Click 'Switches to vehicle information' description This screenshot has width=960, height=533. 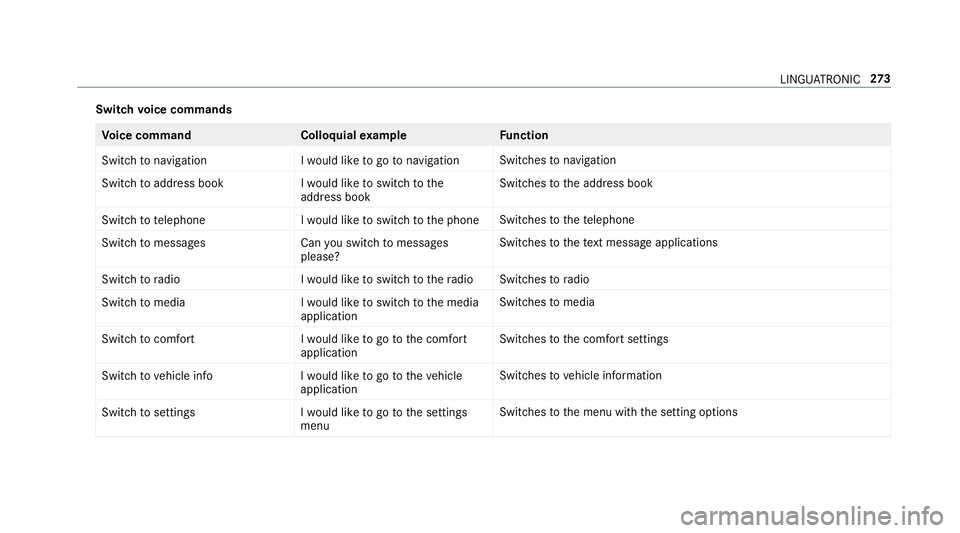(580, 376)
